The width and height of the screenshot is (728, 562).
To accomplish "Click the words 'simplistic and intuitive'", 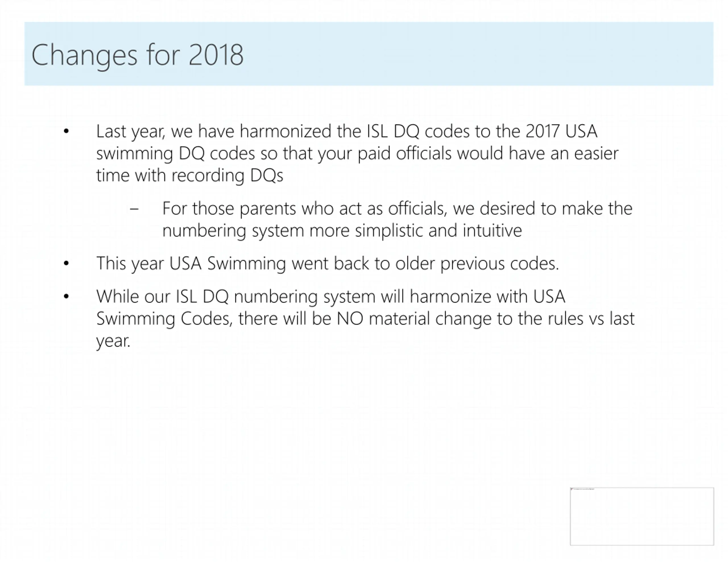I will pyautogui.click(x=438, y=230).
